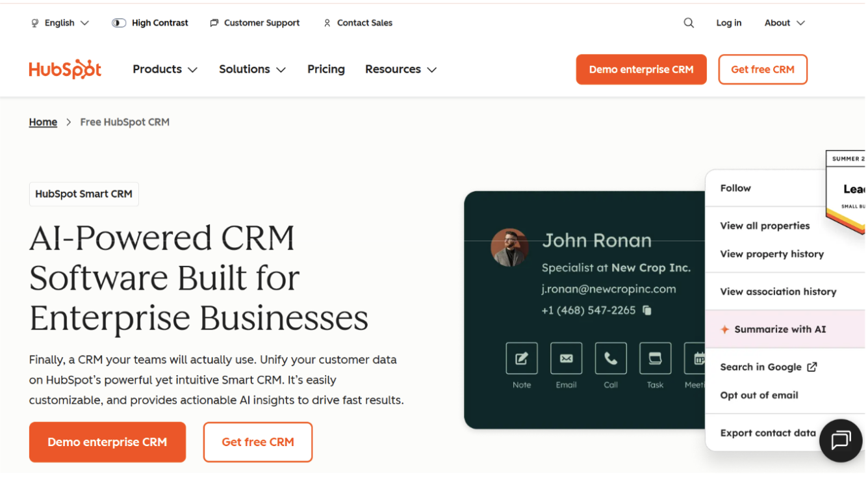Click the Summer Leader award badge
This screenshot has height=489, width=868.
tap(845, 192)
